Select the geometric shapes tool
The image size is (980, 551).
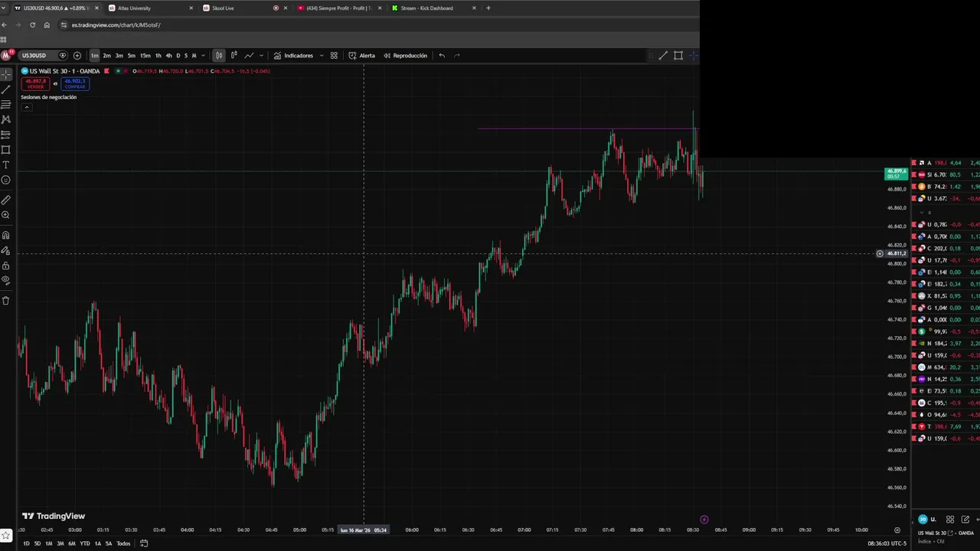click(5, 150)
